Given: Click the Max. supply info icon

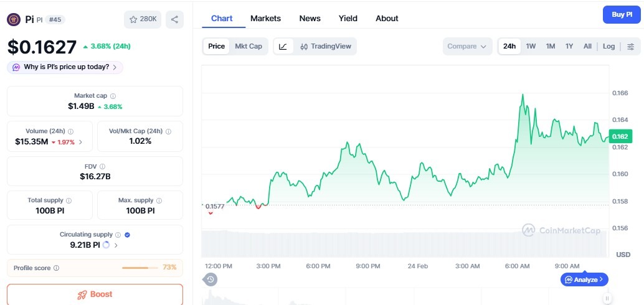Looking at the screenshot, I should 159,200.
